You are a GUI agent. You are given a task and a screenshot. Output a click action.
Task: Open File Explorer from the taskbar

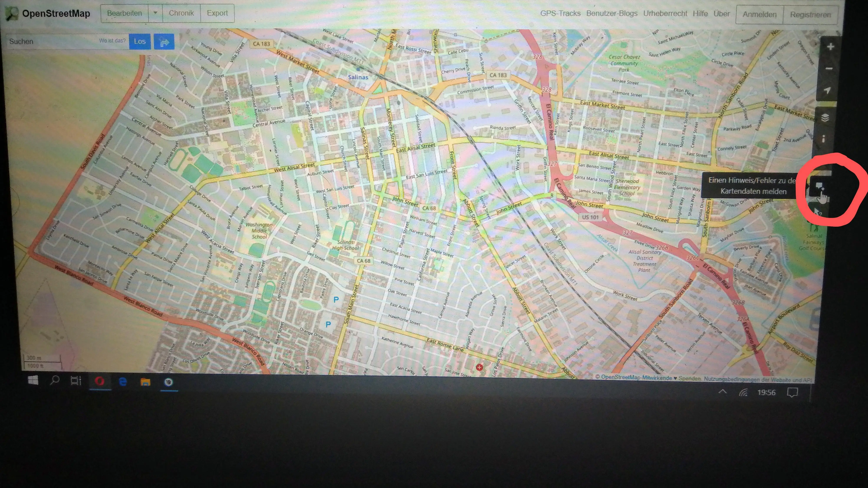145,382
